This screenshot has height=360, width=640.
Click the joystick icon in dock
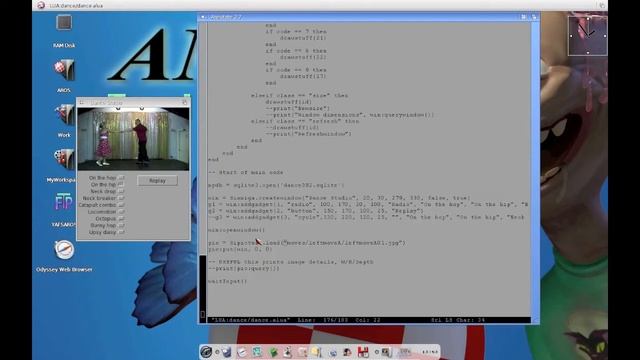coord(288,352)
